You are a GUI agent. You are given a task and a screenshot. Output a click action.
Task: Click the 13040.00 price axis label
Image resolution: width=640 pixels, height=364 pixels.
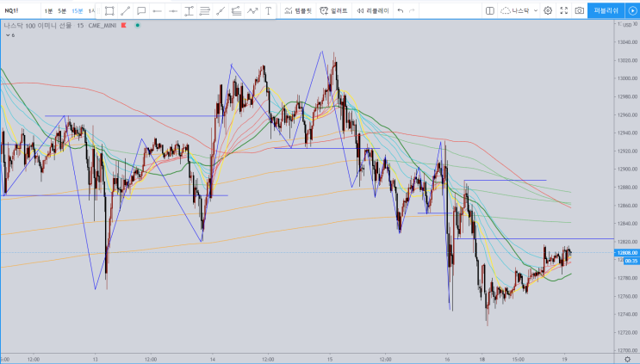point(627,42)
